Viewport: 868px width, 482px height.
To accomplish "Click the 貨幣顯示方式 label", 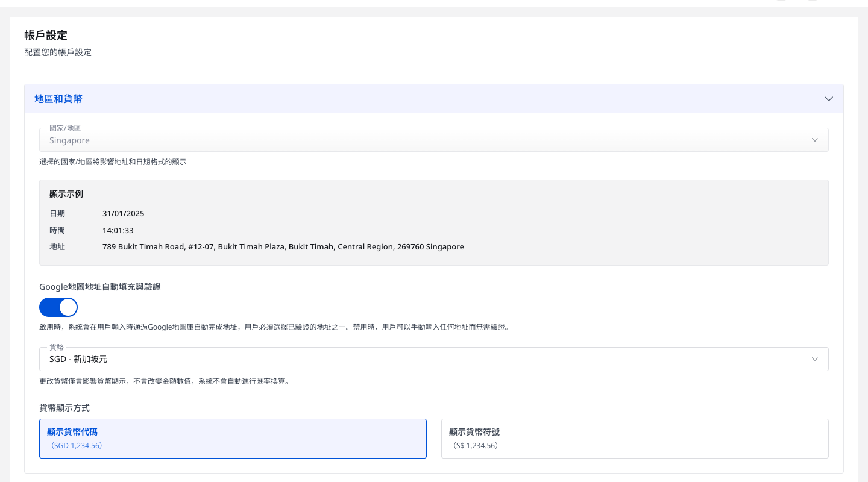I will [64, 408].
